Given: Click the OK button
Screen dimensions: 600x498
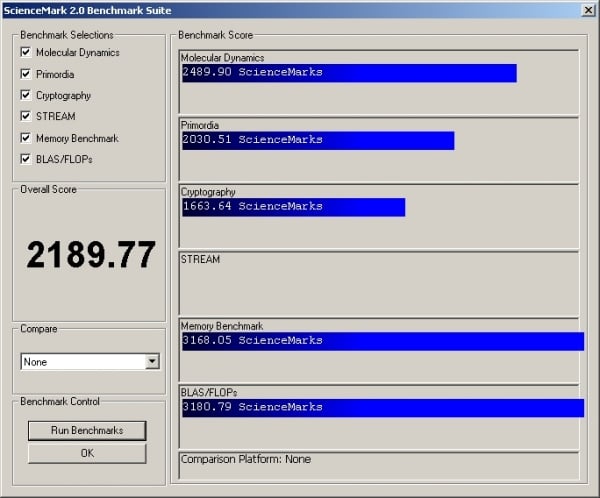Looking at the screenshot, I should pyautogui.click(x=87, y=453).
